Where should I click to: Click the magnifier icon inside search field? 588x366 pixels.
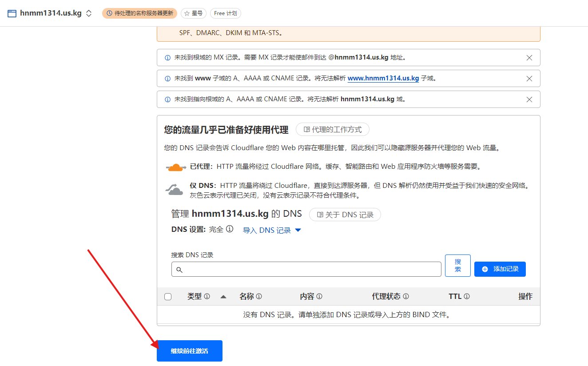point(179,270)
